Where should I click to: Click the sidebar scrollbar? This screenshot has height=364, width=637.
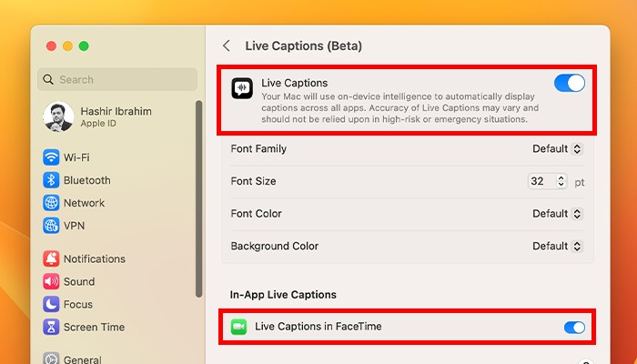coord(198,199)
